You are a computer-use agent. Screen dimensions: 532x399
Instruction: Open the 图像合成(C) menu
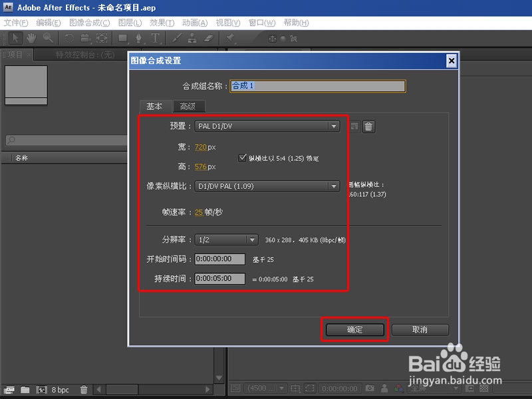click(x=90, y=23)
